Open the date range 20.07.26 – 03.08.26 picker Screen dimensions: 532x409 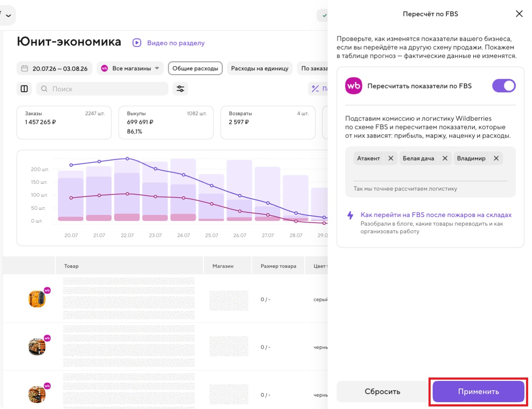(55, 68)
